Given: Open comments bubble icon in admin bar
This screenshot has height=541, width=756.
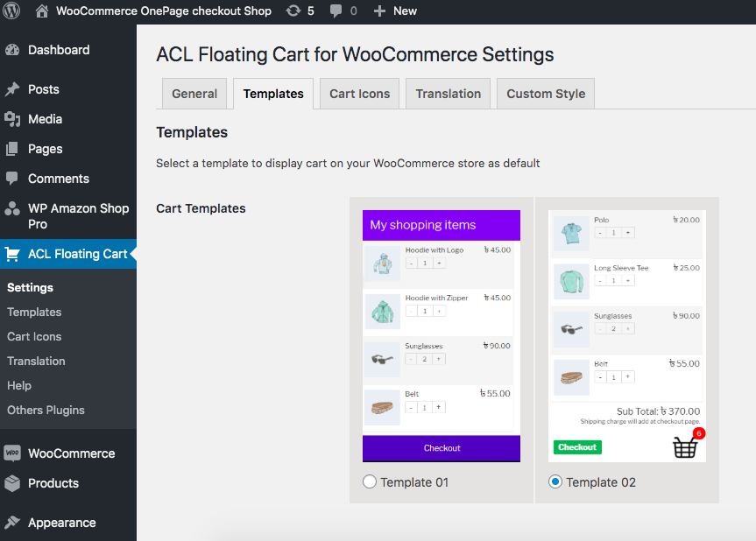Looking at the screenshot, I should pos(336,11).
